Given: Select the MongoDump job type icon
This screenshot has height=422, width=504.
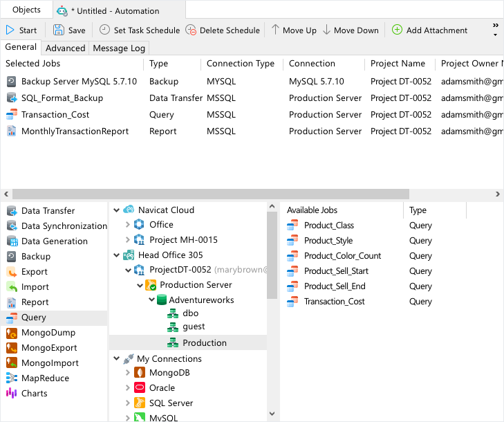Looking at the screenshot, I should click(x=11, y=333).
